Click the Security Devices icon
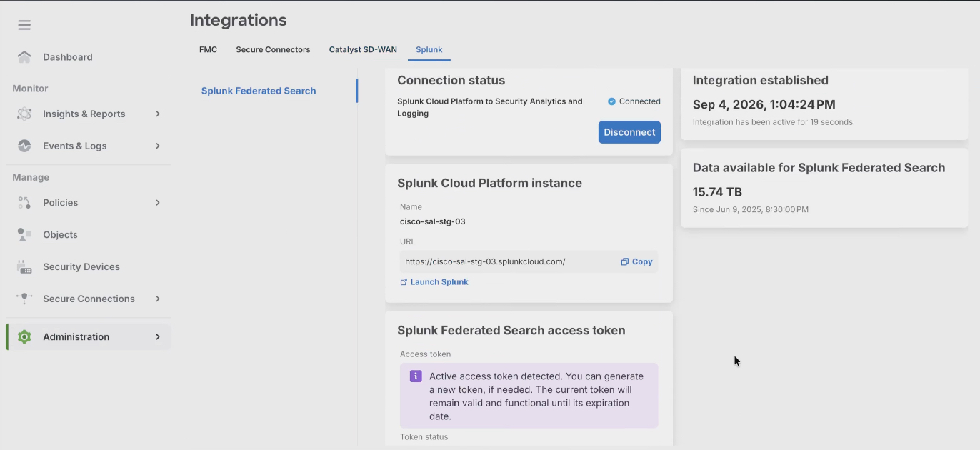Screen dimensions: 980x450 coord(24,266)
